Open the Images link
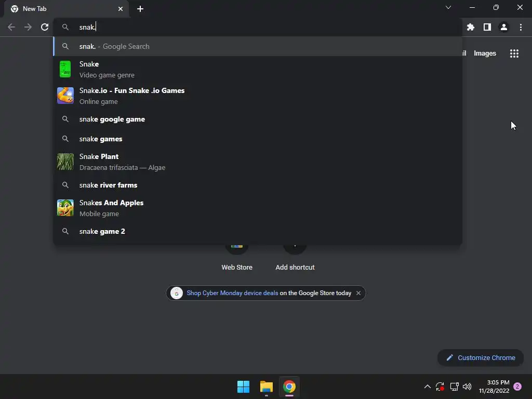 pyautogui.click(x=485, y=54)
